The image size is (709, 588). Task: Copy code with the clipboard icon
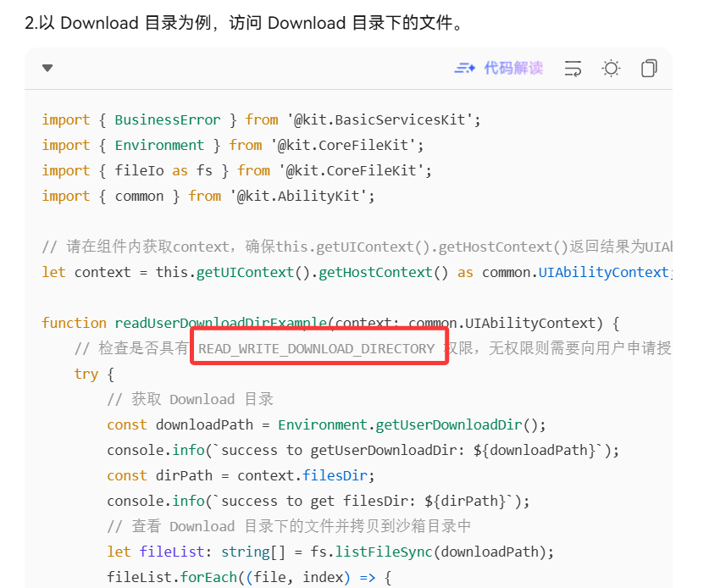(649, 69)
